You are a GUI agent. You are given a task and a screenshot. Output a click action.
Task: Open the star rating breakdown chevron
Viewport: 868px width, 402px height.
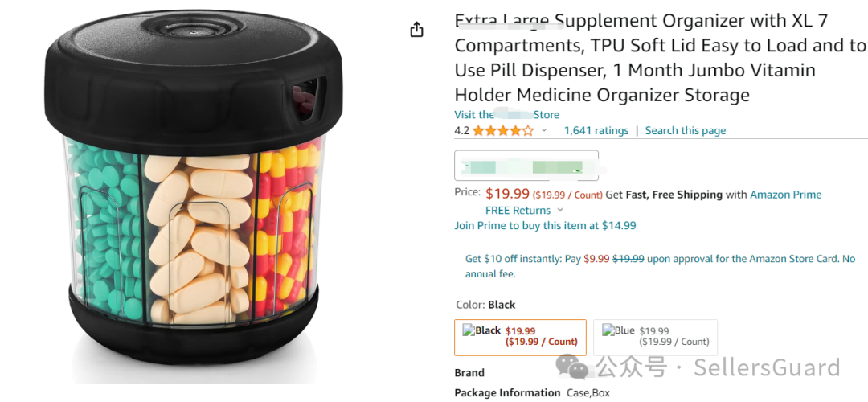543,131
